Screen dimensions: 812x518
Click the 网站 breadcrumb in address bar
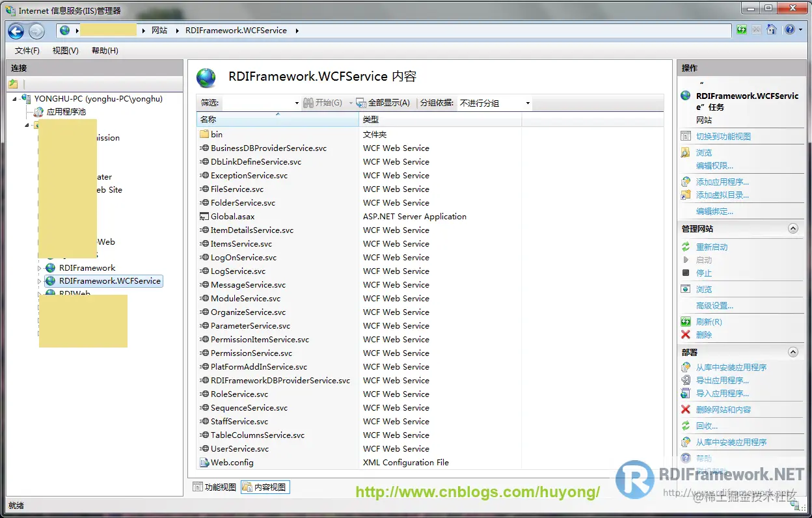(159, 31)
